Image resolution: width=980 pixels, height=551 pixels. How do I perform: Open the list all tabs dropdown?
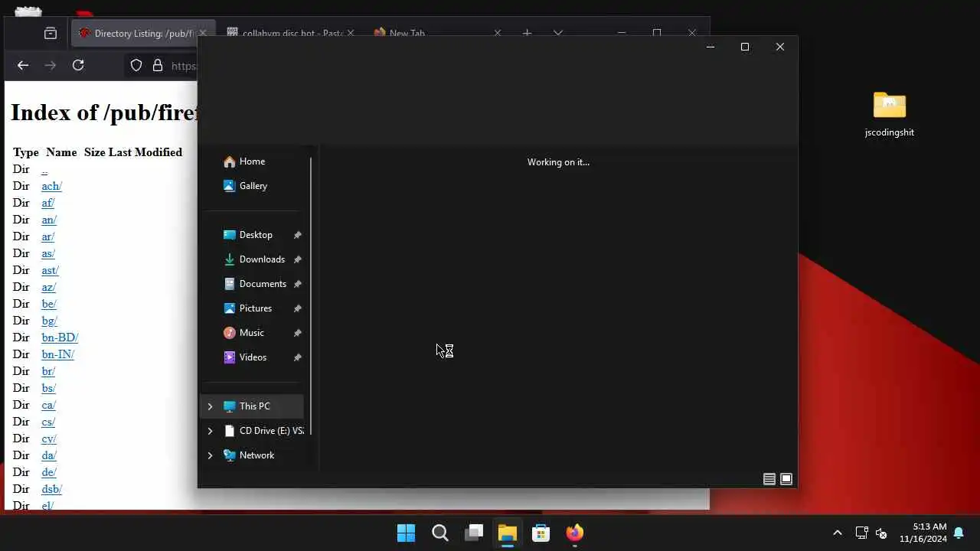tap(558, 34)
